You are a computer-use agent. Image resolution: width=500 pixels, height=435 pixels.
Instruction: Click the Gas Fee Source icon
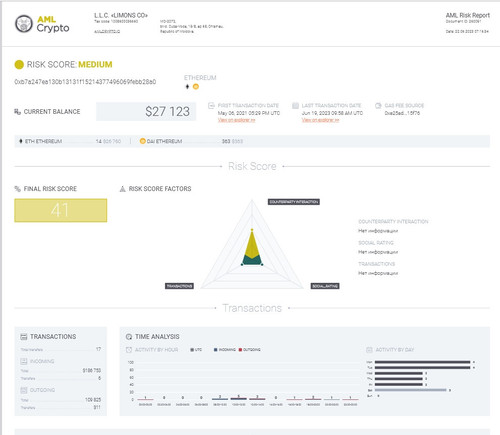pos(378,106)
